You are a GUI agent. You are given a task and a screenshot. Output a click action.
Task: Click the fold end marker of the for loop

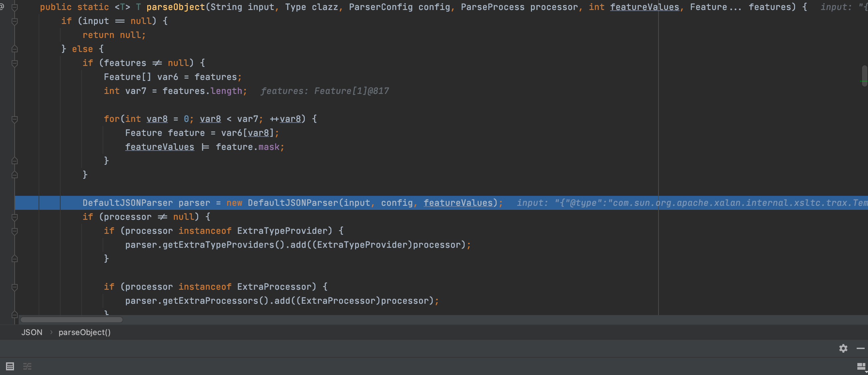coord(15,161)
